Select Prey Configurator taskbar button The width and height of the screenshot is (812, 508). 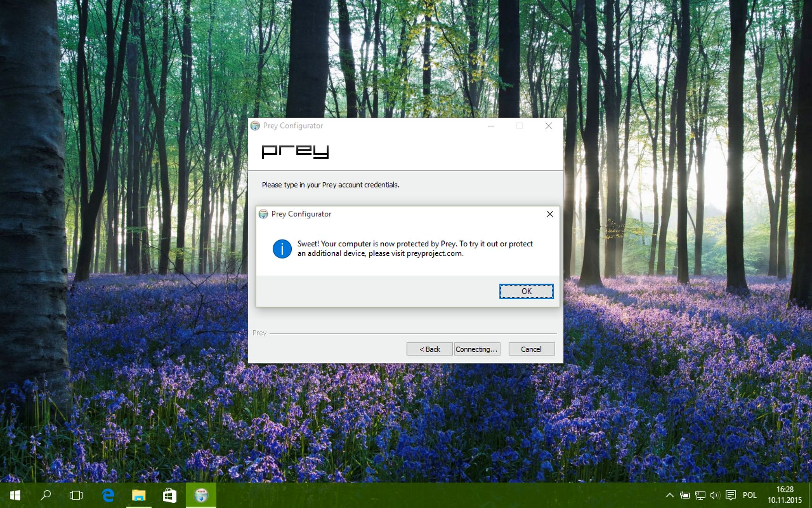(201, 495)
